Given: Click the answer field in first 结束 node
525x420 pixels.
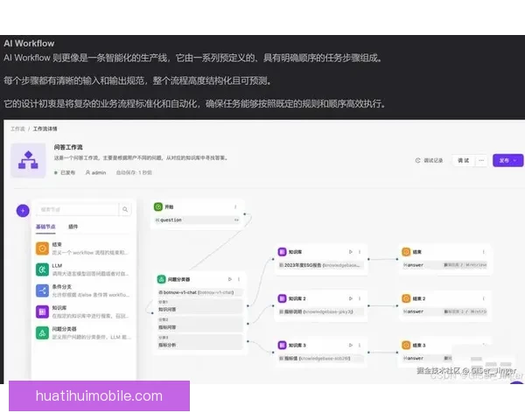Looking at the screenshot, I should point(445,265).
